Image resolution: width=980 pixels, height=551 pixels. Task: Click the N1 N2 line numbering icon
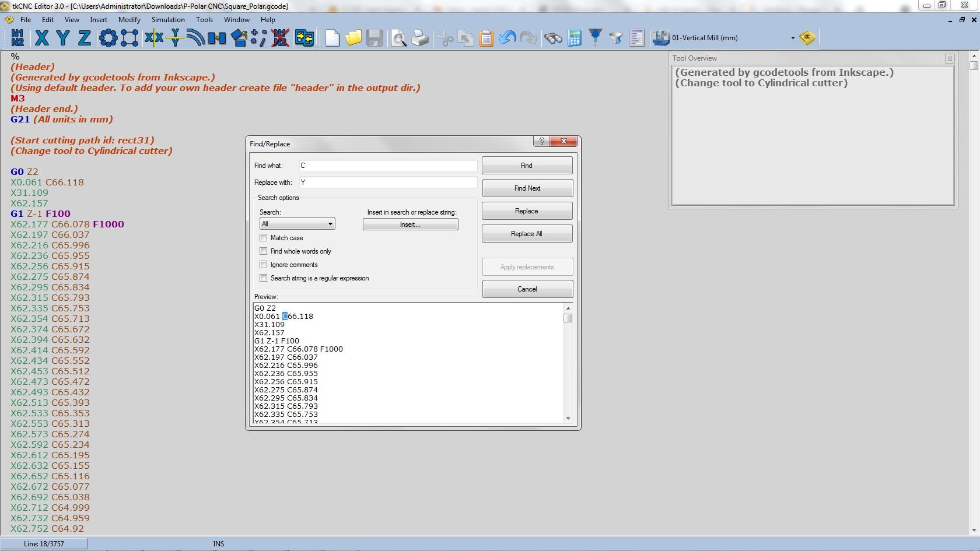(x=17, y=38)
